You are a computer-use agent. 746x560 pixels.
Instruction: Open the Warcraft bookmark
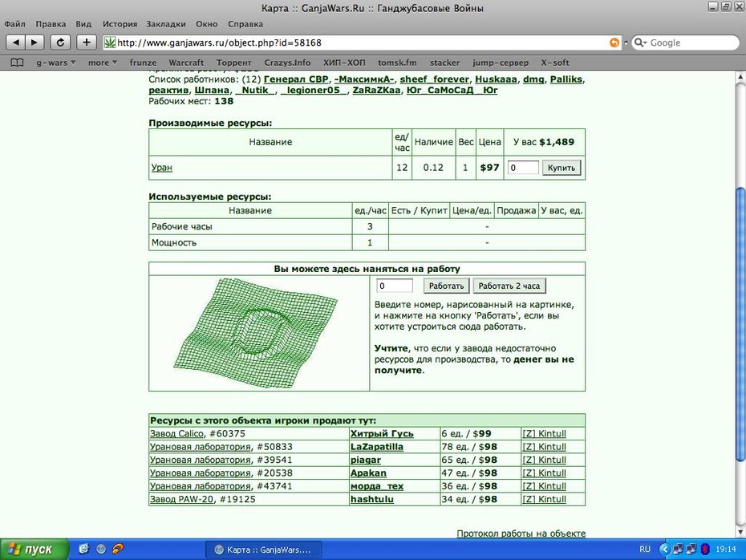(186, 63)
